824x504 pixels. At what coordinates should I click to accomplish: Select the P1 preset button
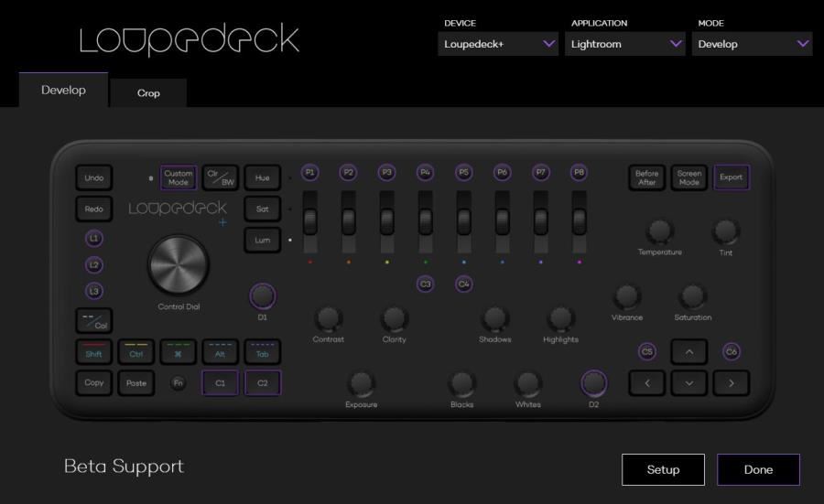tap(309, 173)
